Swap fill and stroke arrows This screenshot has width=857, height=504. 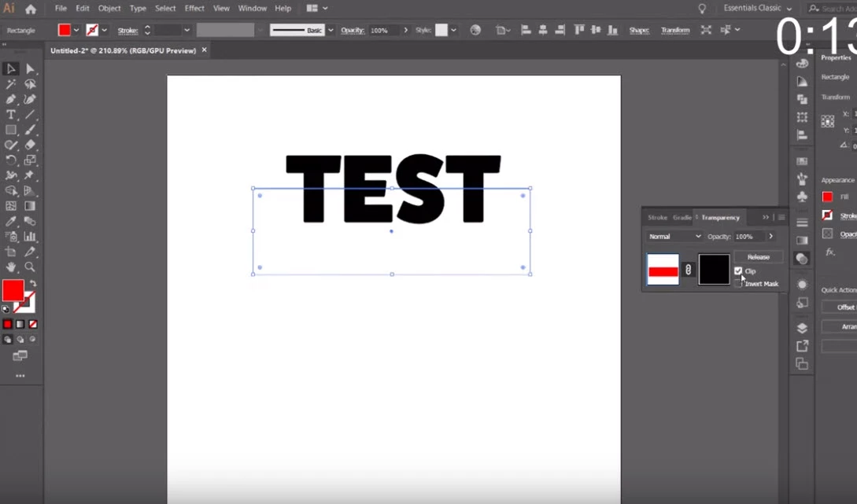(33, 283)
